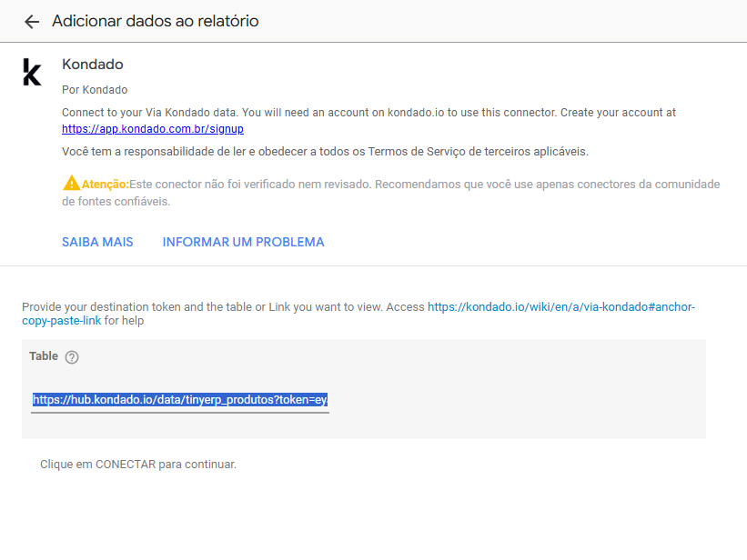Click SAIBA MAIS
The width and height of the screenshot is (747, 560).
coord(97,242)
